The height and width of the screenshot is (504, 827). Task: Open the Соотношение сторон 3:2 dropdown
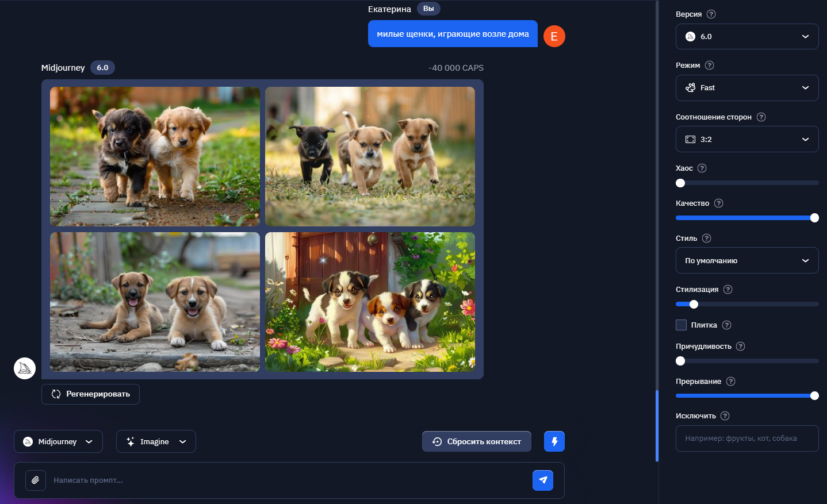(x=747, y=139)
